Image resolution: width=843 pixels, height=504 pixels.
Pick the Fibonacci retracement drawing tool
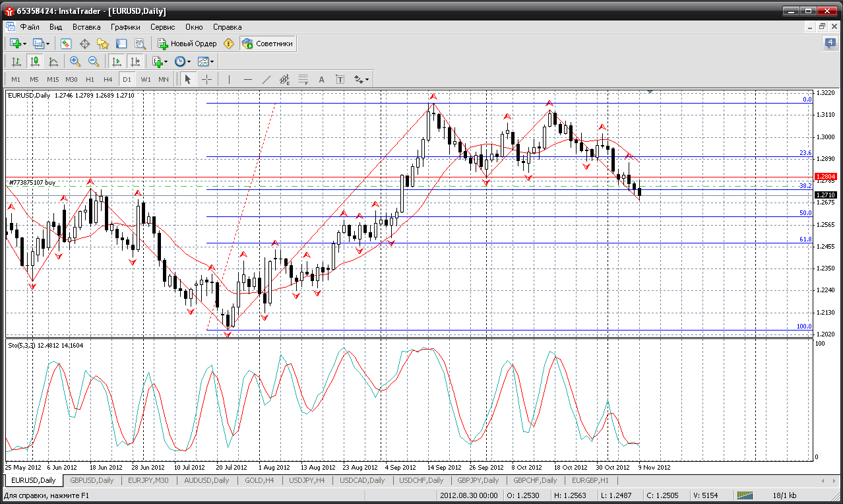tap(303, 79)
